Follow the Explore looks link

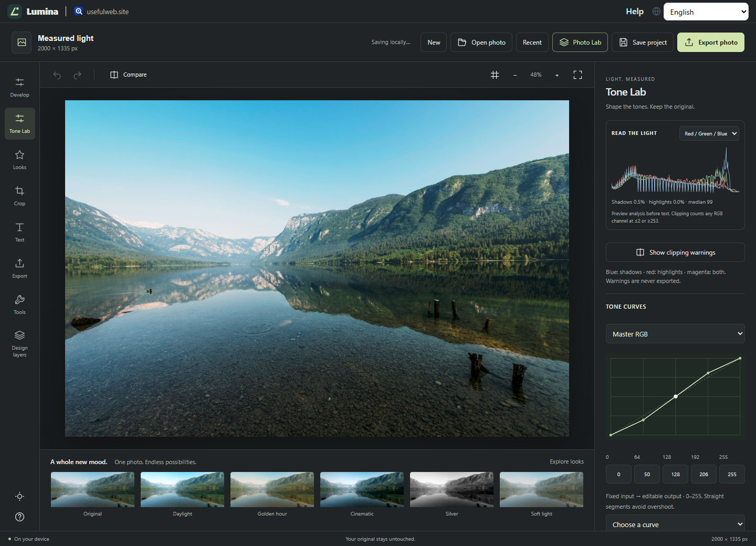coord(566,461)
